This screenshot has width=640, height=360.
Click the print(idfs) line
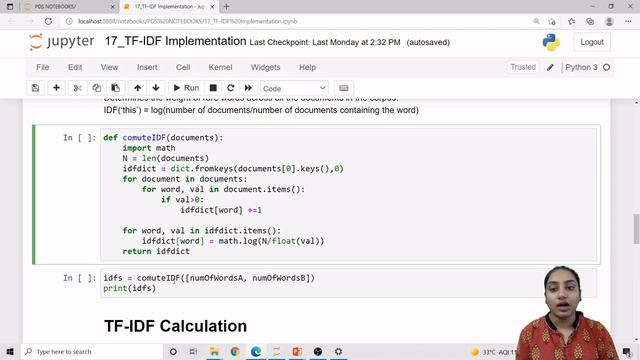tap(129, 288)
